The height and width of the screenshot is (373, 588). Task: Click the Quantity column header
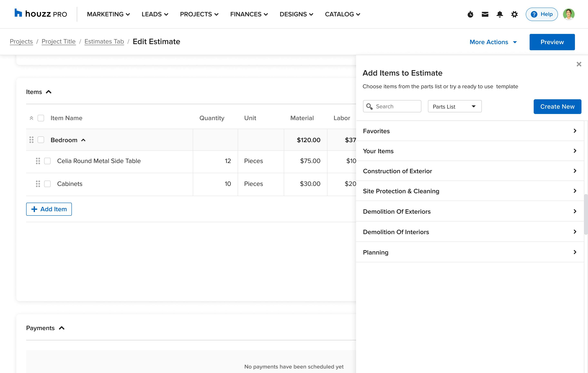(212, 118)
